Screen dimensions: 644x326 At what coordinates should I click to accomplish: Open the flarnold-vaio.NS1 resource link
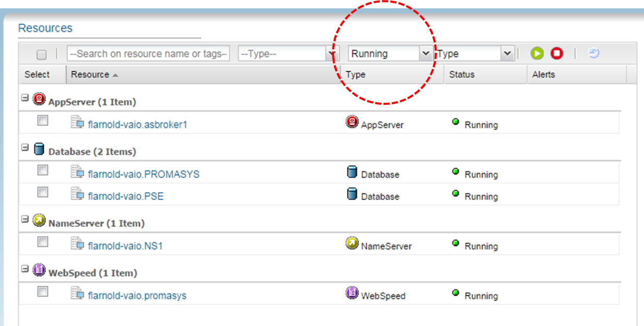pyautogui.click(x=125, y=246)
